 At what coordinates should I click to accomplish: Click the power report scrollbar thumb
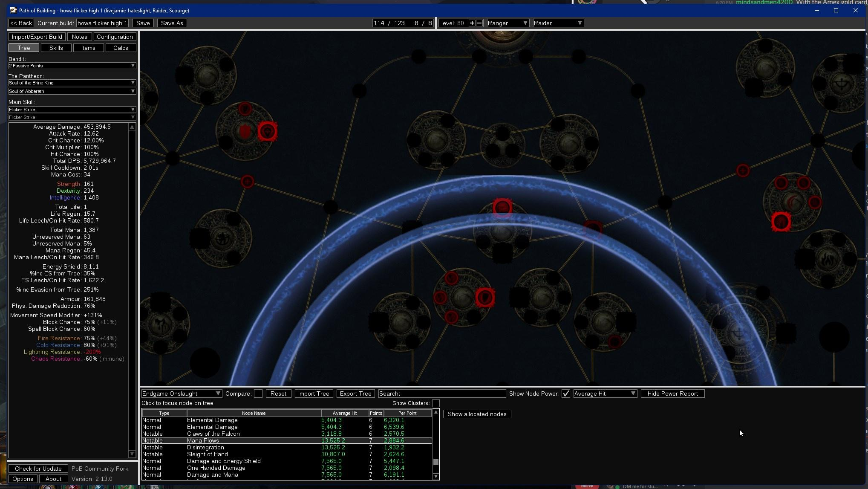435,462
